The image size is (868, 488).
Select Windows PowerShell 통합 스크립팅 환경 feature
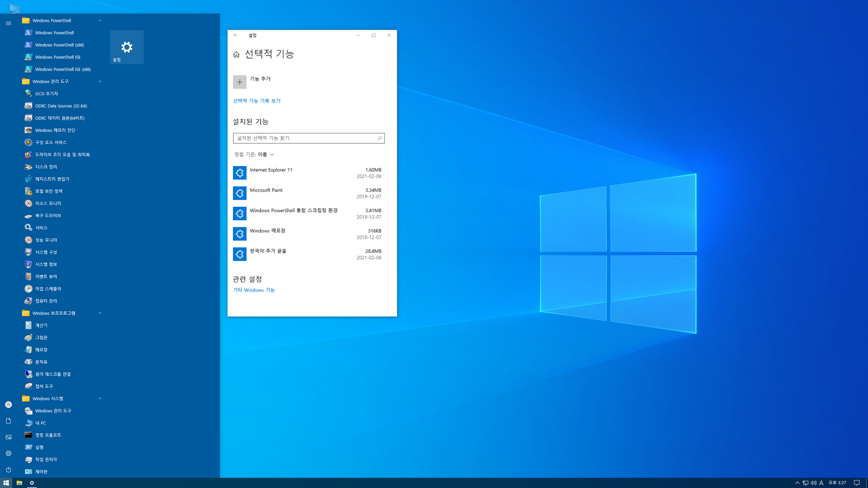click(x=309, y=213)
